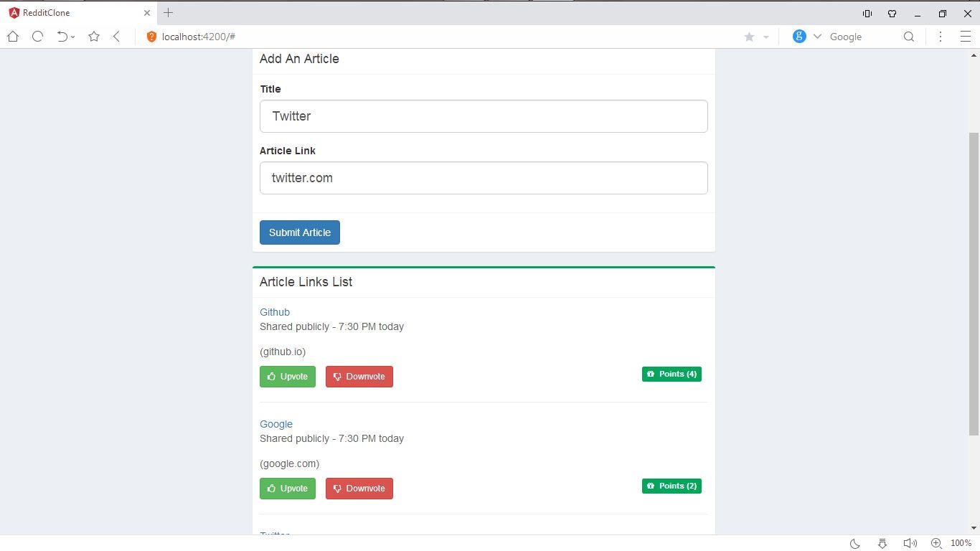The width and height of the screenshot is (980, 551).
Task: Click the site security shield icon
Action: [x=151, y=37]
